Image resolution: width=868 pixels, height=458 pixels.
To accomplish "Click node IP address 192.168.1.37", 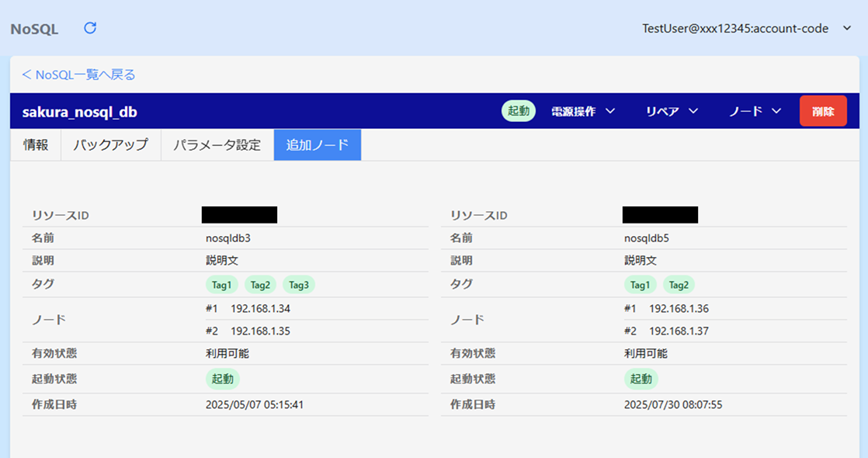I will [x=679, y=331].
